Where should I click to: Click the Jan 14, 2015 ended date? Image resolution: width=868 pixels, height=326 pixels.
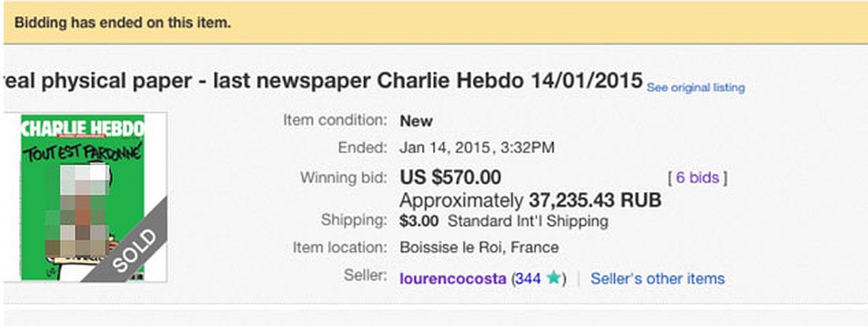click(445, 148)
